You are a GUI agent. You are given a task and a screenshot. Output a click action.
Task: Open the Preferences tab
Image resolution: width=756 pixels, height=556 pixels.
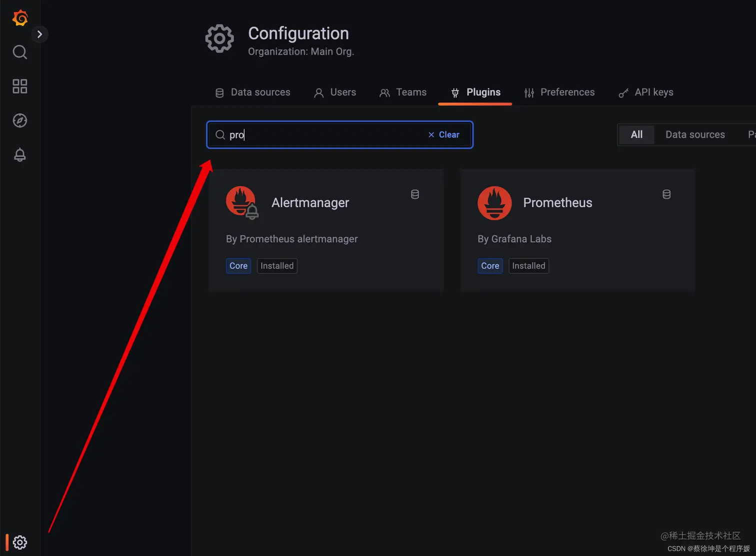559,93
